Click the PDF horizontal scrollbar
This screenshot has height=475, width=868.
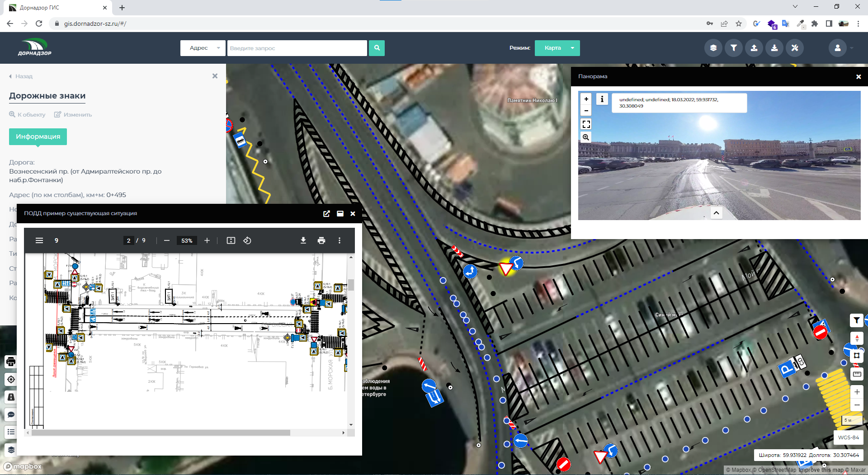(160, 433)
